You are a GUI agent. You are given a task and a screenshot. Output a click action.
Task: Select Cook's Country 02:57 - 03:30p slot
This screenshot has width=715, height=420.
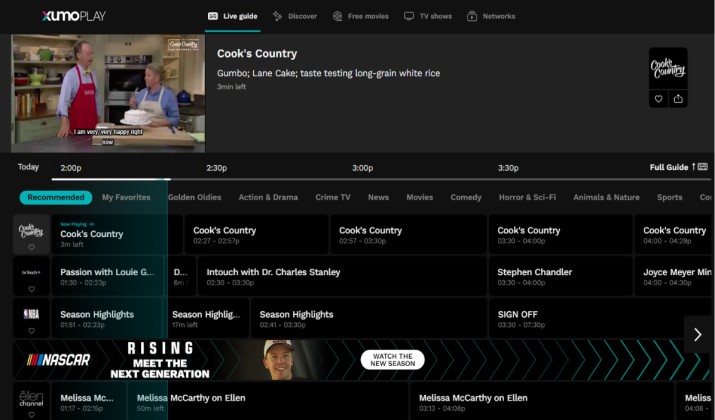click(x=408, y=234)
